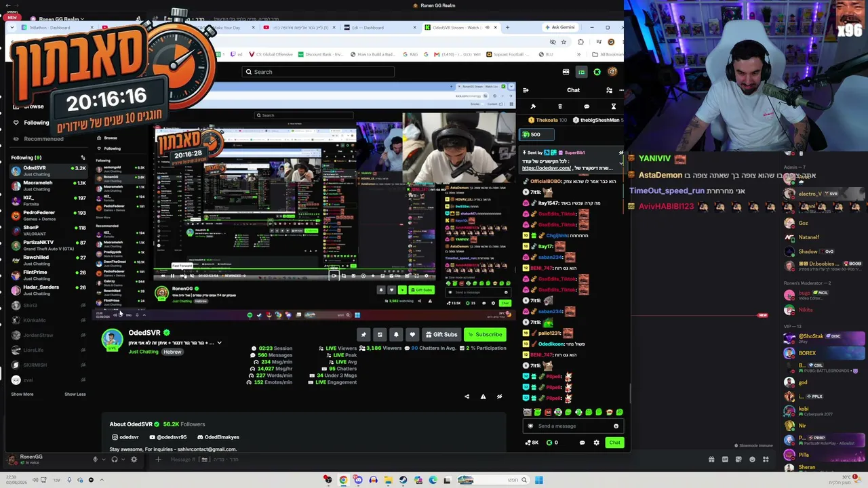The height and width of the screenshot is (488, 868).
Task: Click the Windows Start button
Action: (538, 480)
